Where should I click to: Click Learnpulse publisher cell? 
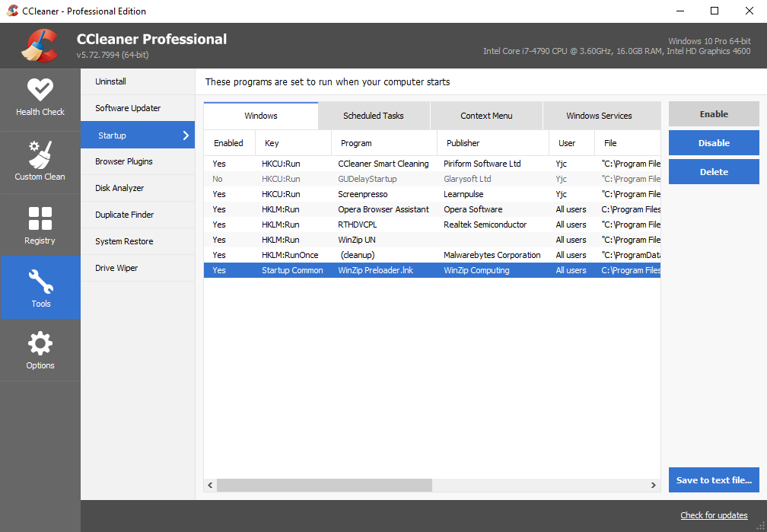click(463, 194)
